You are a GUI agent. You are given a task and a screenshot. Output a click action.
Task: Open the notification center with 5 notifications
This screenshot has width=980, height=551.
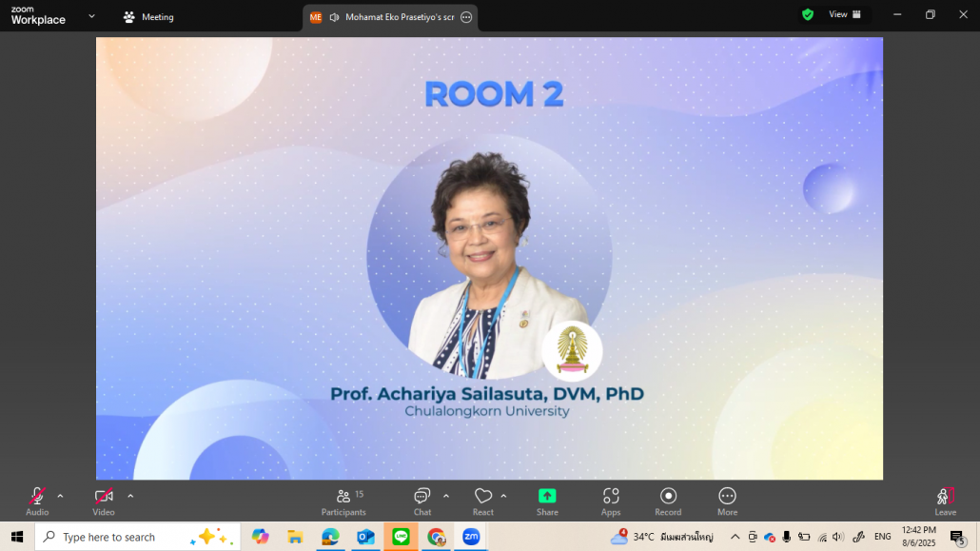(957, 537)
